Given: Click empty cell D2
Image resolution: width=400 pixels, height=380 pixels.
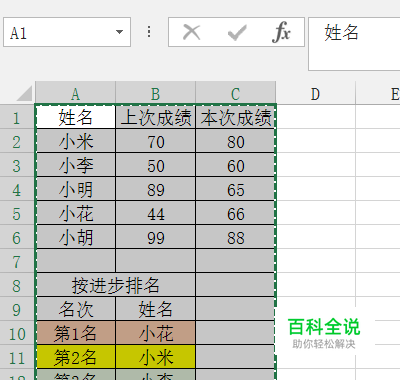Looking at the screenshot, I should tap(316, 141).
